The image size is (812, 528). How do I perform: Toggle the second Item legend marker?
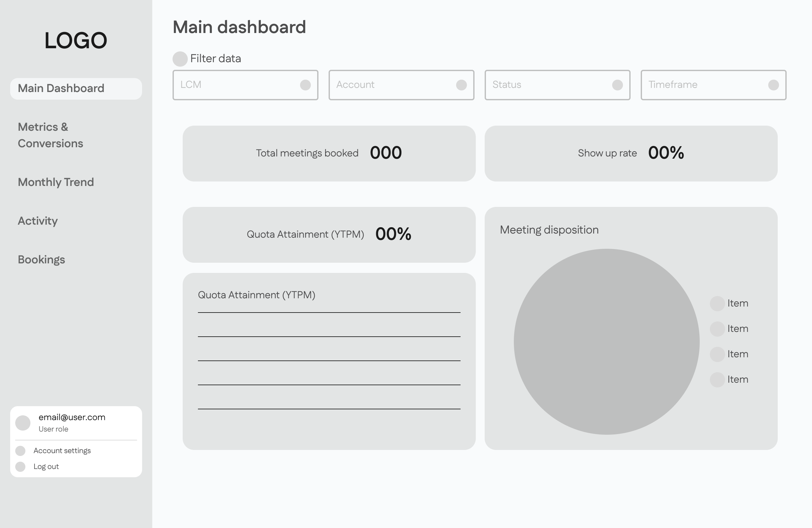pyautogui.click(x=717, y=329)
